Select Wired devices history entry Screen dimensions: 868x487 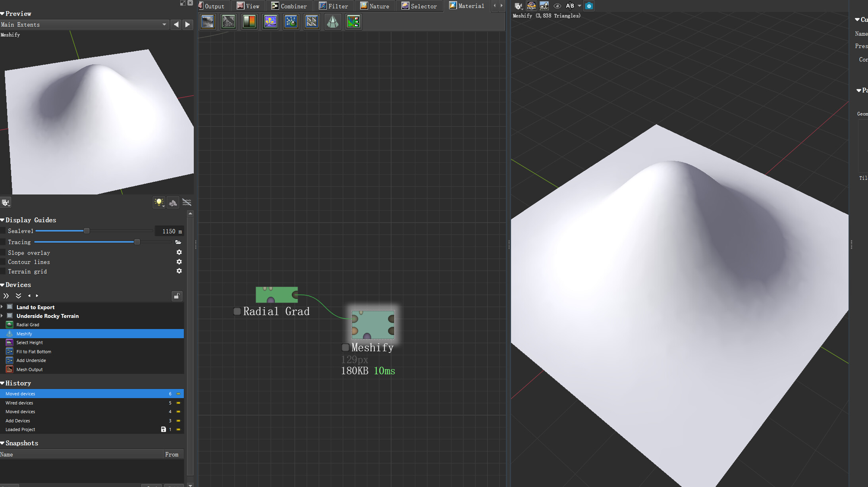(19, 403)
